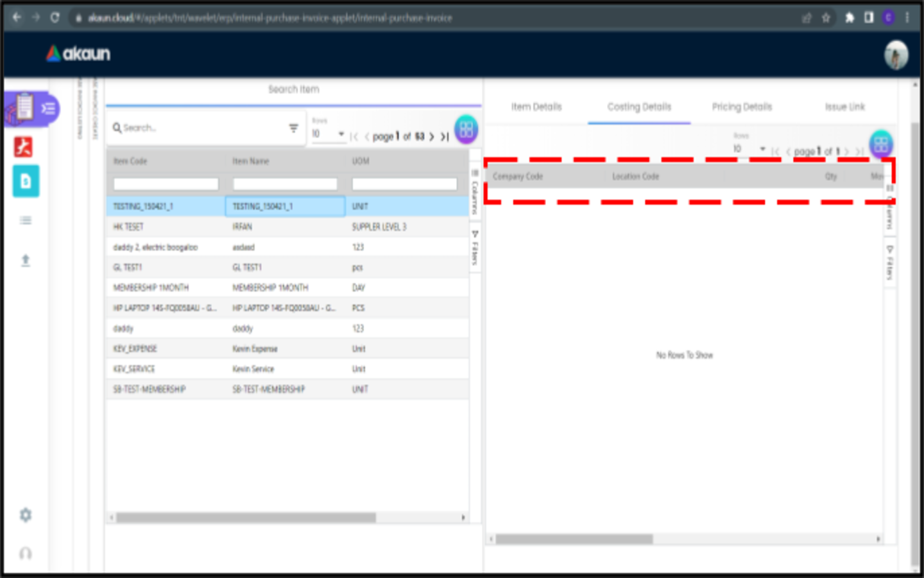Reload the page with the browser refresh icon
This screenshot has width=924, height=578.
(55, 17)
